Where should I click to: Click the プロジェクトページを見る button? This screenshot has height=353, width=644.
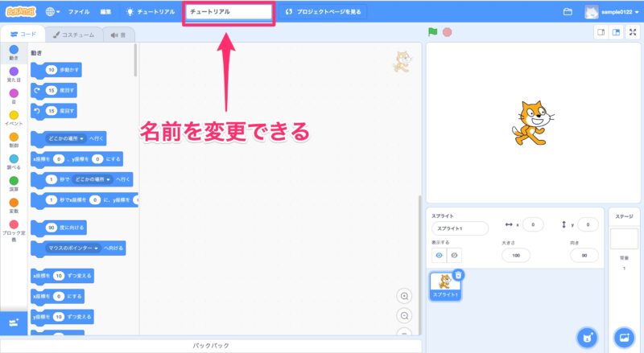[324, 12]
